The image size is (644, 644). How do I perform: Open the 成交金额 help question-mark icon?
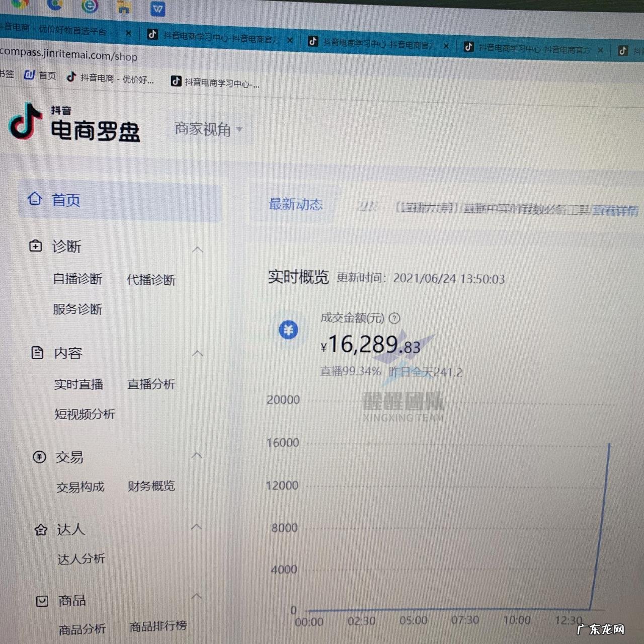pos(394,318)
